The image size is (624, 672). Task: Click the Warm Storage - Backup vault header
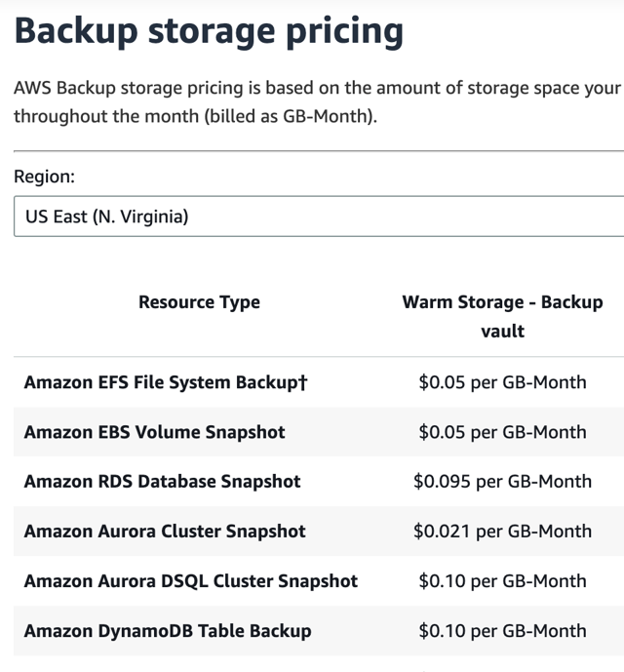(x=502, y=316)
